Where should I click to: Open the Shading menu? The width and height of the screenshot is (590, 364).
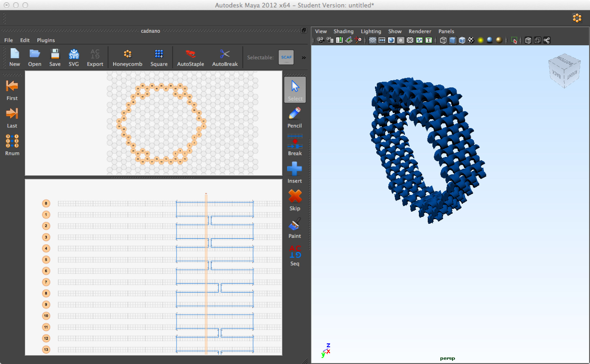[344, 31]
